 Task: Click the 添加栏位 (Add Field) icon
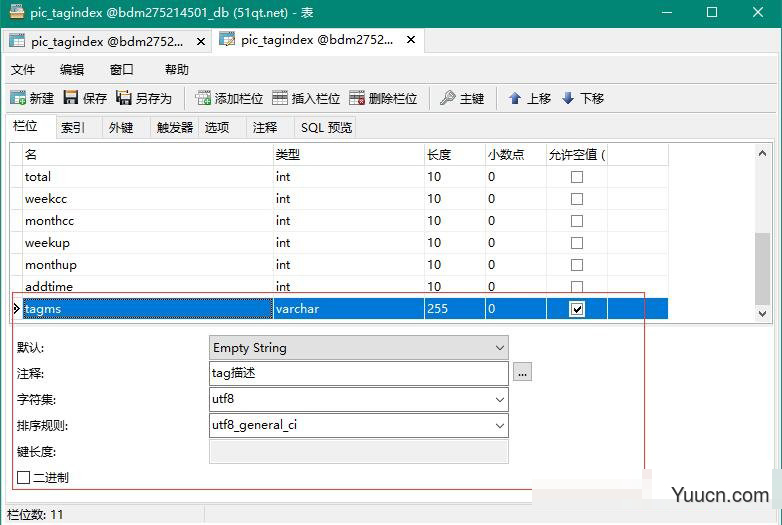[203, 98]
